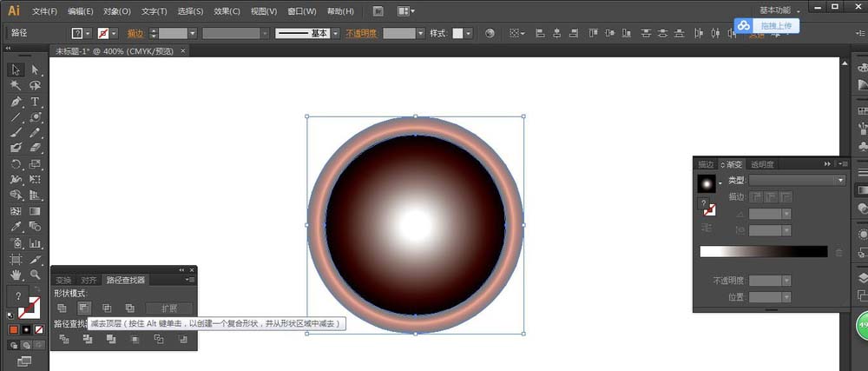Viewport: 868px width, 371px height.
Task: Switch to the 透明度 panel tab
Action: point(763,164)
